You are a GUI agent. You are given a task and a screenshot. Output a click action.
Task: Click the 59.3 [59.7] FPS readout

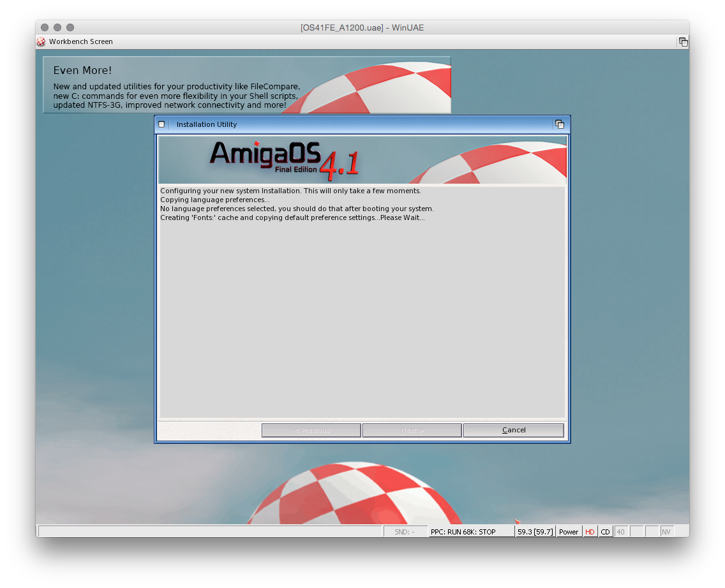(x=535, y=532)
